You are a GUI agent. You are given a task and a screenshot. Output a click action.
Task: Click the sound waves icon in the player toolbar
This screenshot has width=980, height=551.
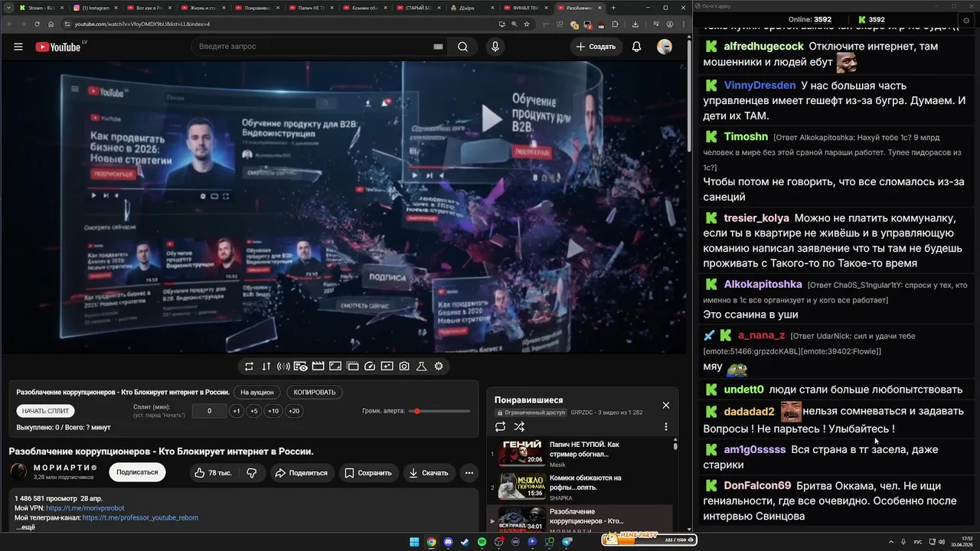(283, 367)
